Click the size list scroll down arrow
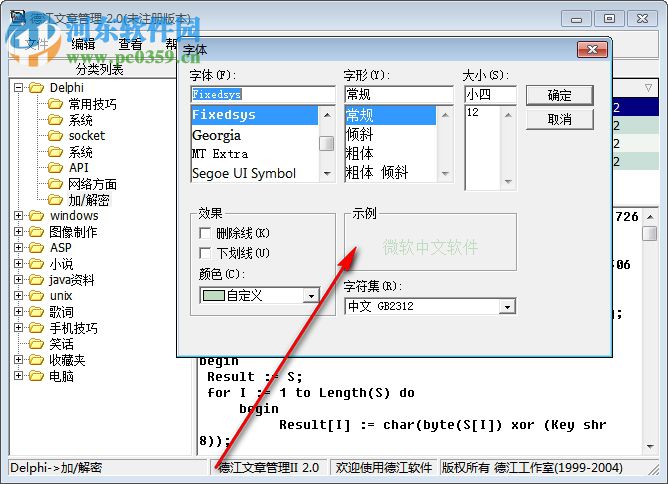Image resolution: width=668 pixels, height=484 pixels. (x=508, y=182)
